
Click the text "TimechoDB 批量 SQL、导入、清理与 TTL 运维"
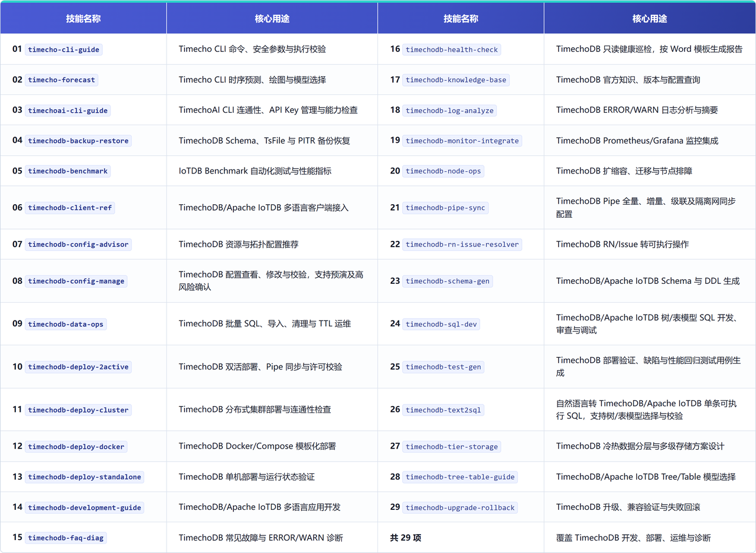coord(265,323)
